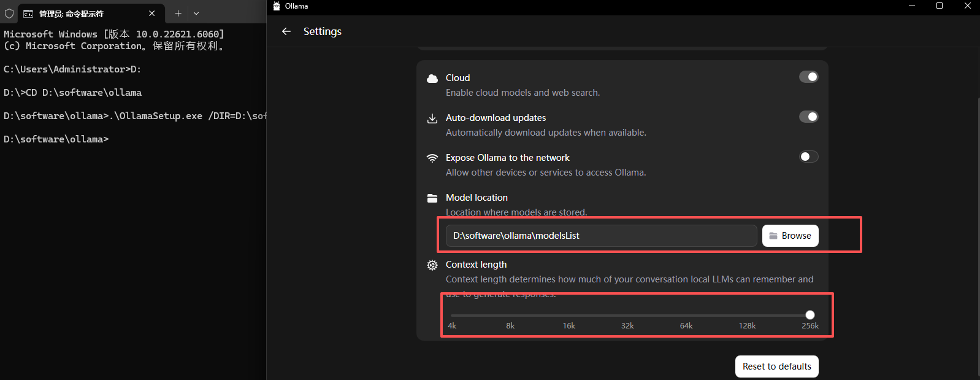Close the command prompt tab
980x380 pixels.
[x=152, y=14]
